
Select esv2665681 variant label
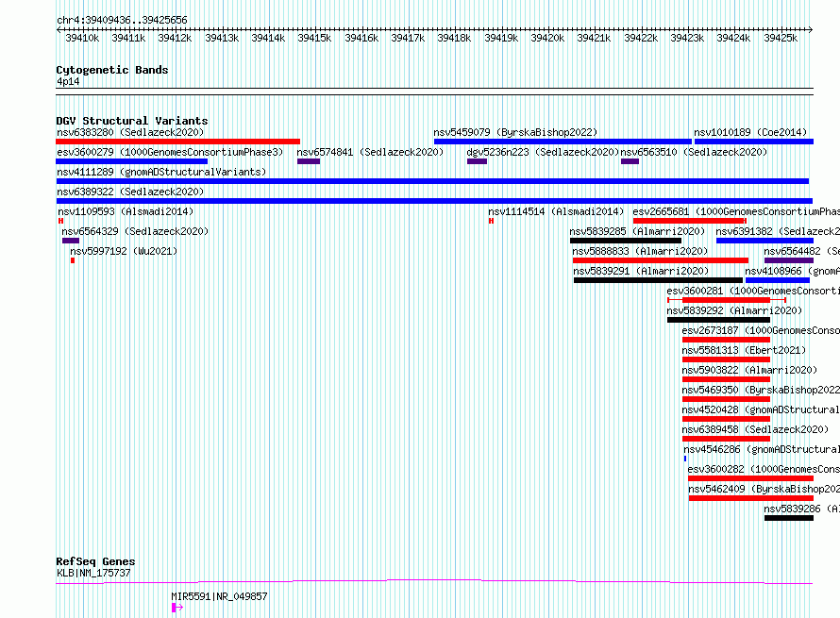[x=736, y=211]
